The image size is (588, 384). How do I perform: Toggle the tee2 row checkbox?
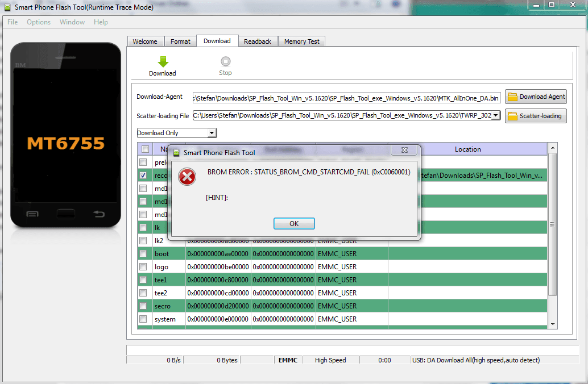coord(143,293)
